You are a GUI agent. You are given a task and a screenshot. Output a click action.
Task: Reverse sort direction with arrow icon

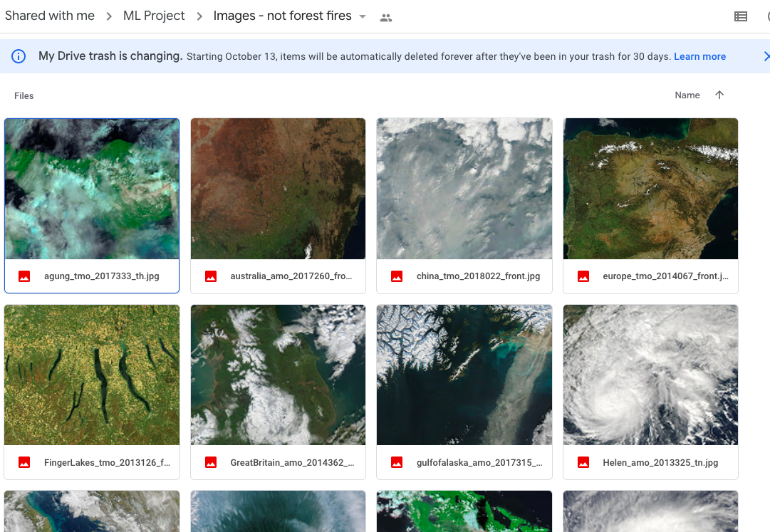tap(719, 95)
